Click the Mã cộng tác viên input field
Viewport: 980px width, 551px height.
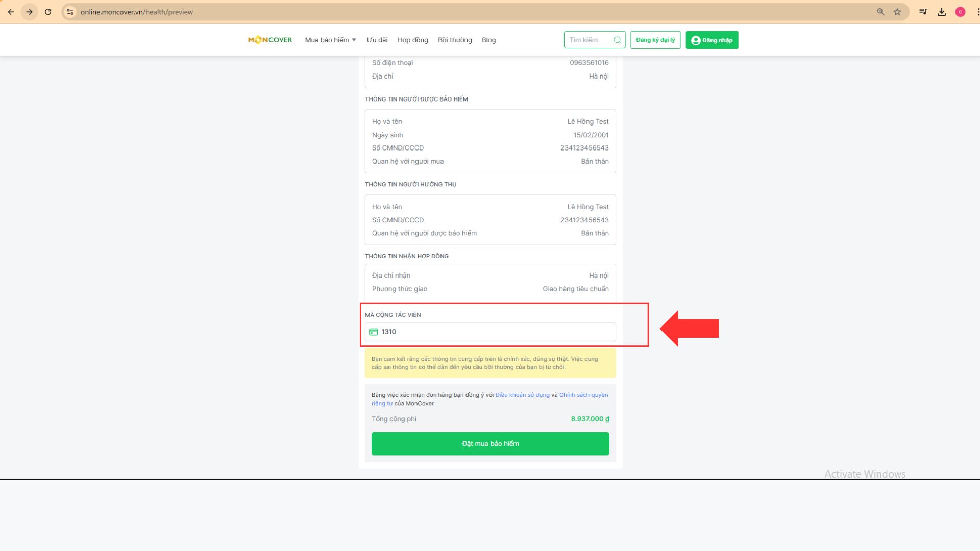(490, 332)
